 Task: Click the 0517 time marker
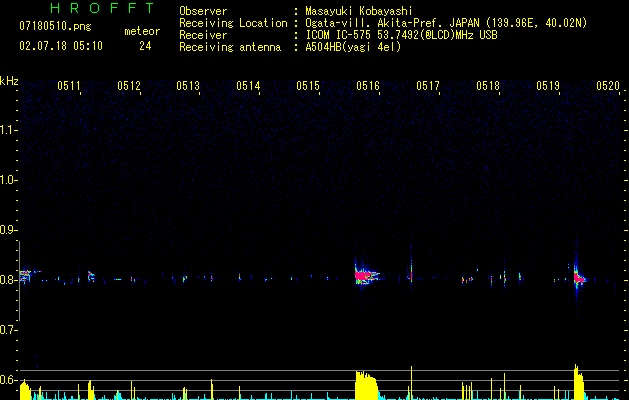pos(428,86)
